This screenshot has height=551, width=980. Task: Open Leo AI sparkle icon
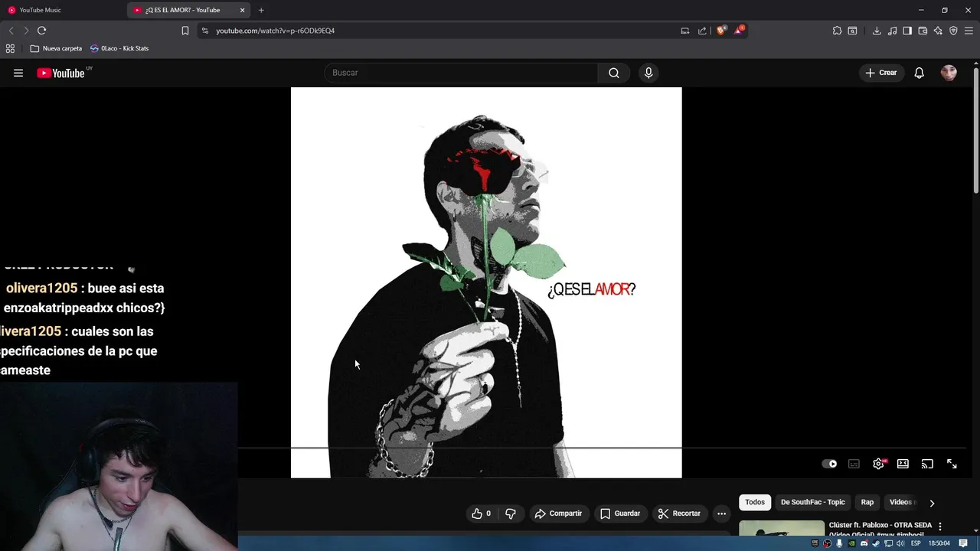(938, 31)
